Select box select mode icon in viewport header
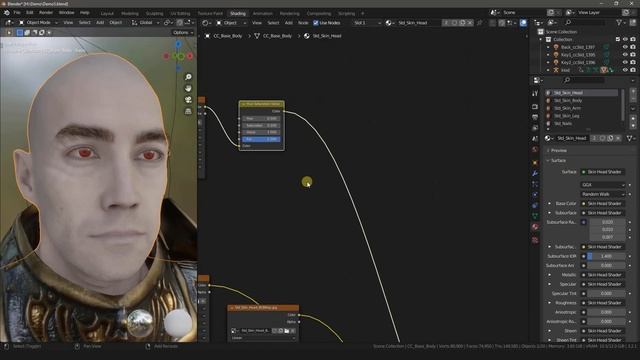This screenshot has height=360, width=640. (x=20, y=32)
